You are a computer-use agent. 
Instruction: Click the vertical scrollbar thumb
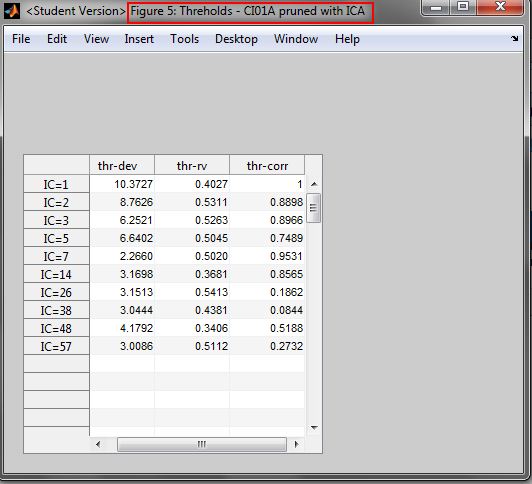314,208
